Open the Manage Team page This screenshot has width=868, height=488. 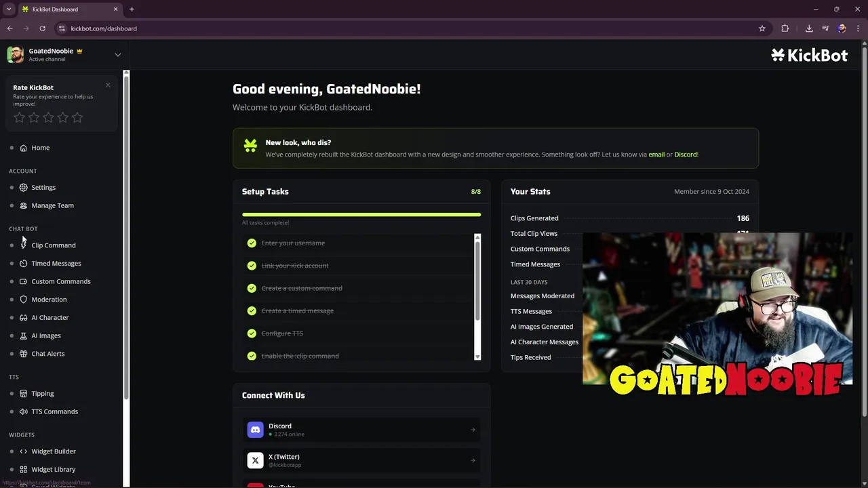52,205
